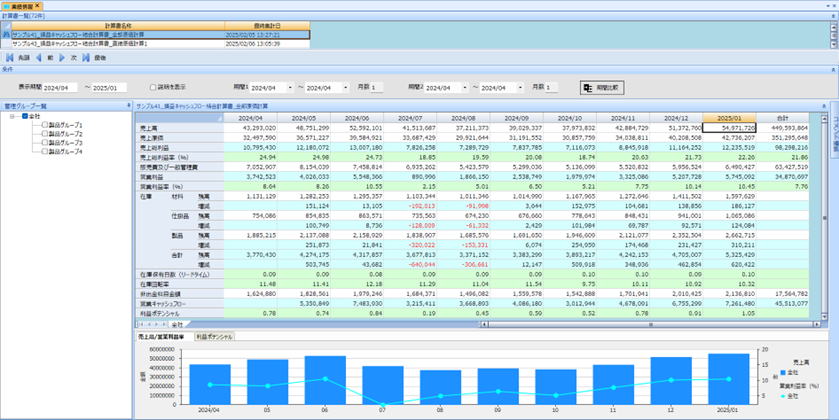The height and width of the screenshot is (420, 839).
Task: Sort by the 最終集計日 column header
Action: [267, 25]
